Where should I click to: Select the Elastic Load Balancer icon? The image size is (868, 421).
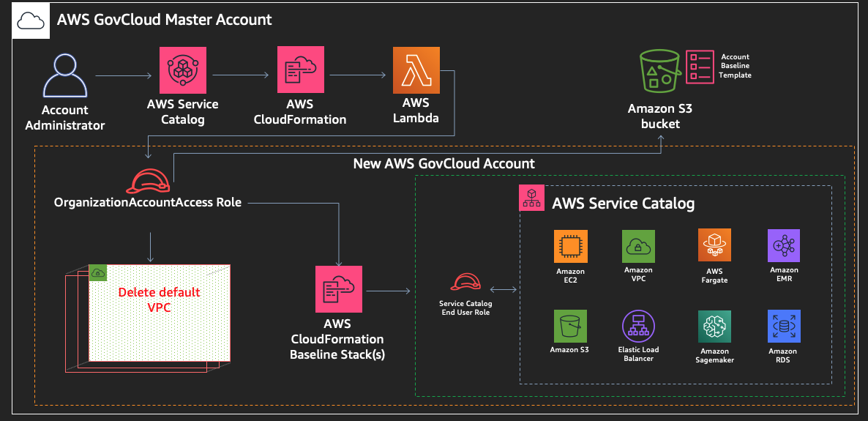(638, 327)
